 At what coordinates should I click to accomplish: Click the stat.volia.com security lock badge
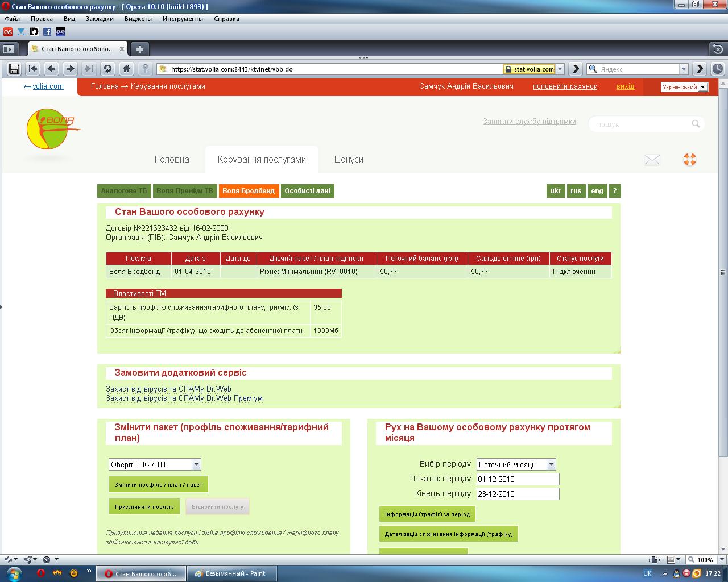pyautogui.click(x=529, y=69)
